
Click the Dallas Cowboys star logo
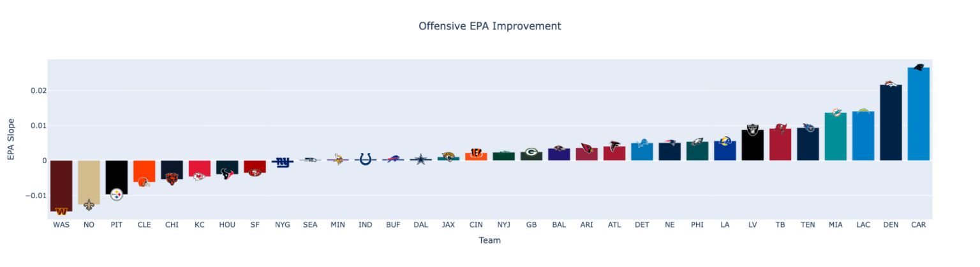tap(420, 159)
